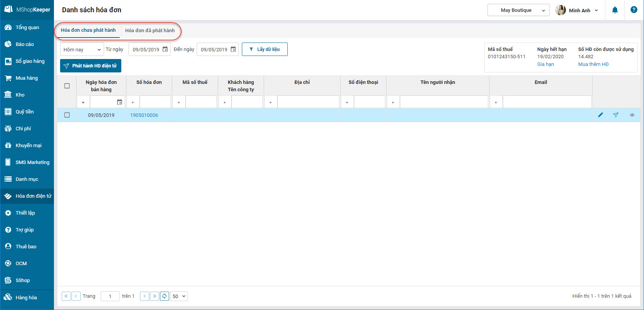Click the page number input field
This screenshot has height=310, width=644.
(x=110, y=296)
